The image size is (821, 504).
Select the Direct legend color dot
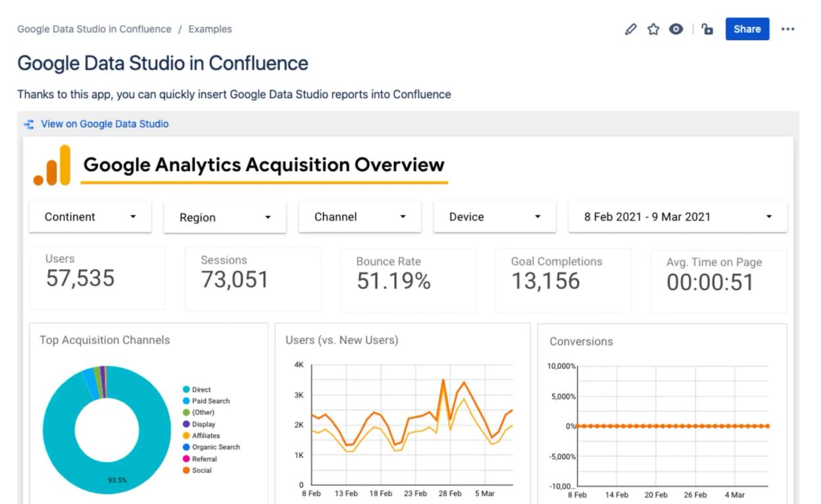[x=186, y=390]
